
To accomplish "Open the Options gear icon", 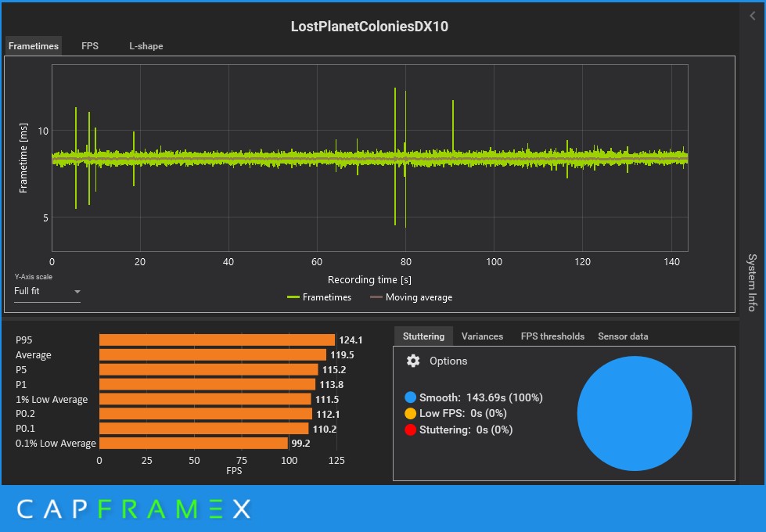I will [x=413, y=361].
